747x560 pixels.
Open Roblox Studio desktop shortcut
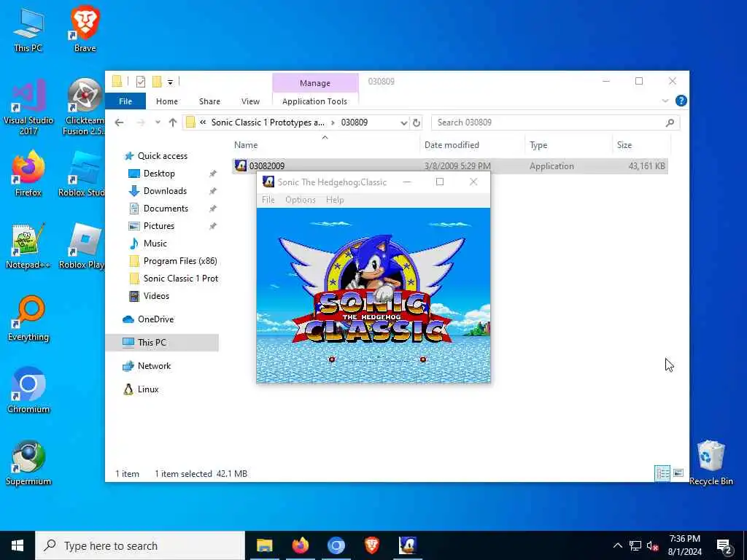tap(82, 174)
